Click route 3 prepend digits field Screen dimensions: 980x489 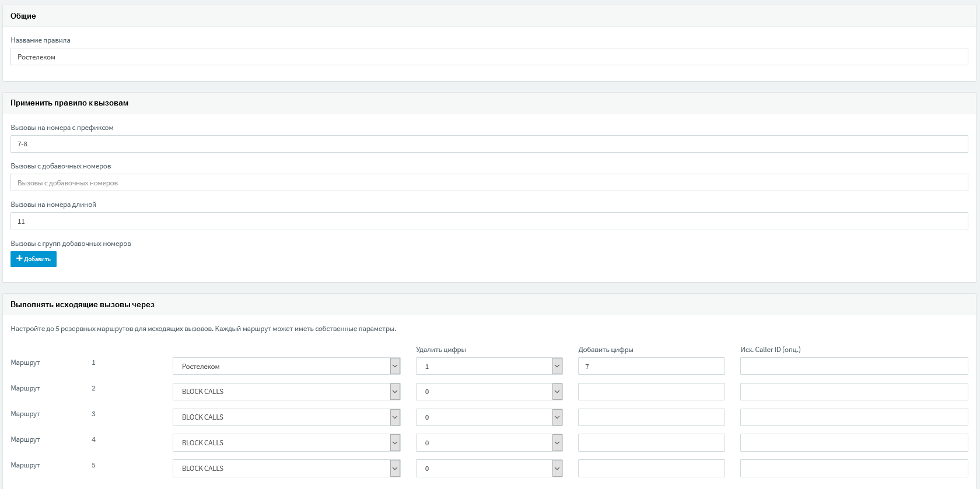click(x=652, y=417)
